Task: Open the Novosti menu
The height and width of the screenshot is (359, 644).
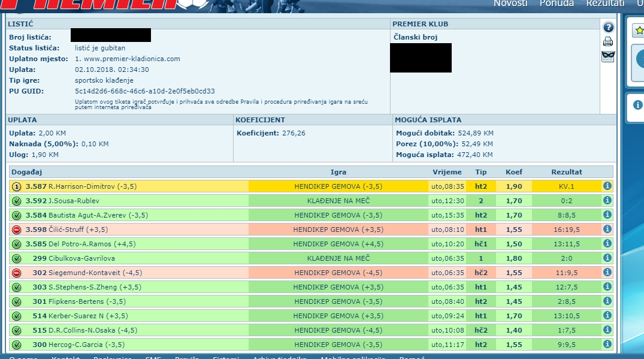Action: coord(510,3)
